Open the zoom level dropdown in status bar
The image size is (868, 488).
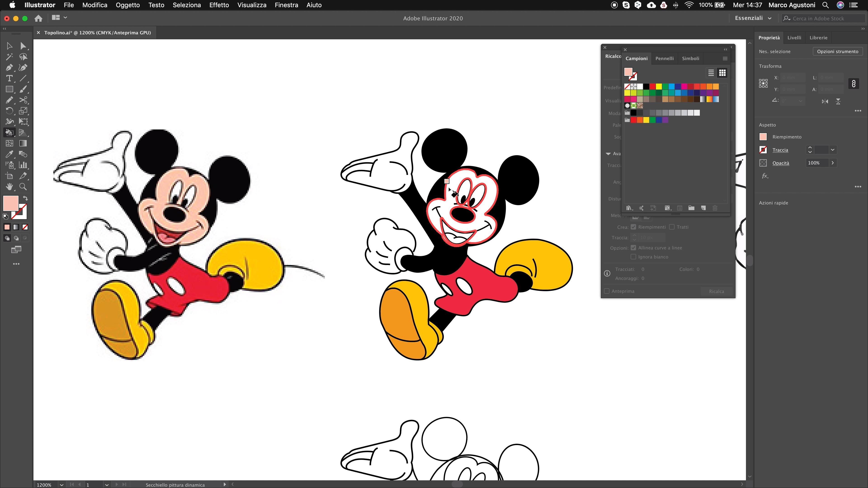[62, 485]
